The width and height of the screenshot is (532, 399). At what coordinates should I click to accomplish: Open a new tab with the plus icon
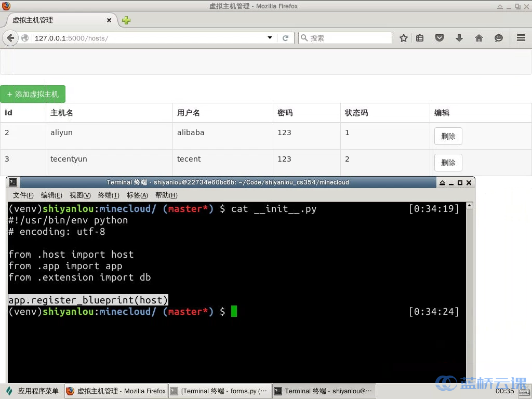pyautogui.click(x=126, y=20)
